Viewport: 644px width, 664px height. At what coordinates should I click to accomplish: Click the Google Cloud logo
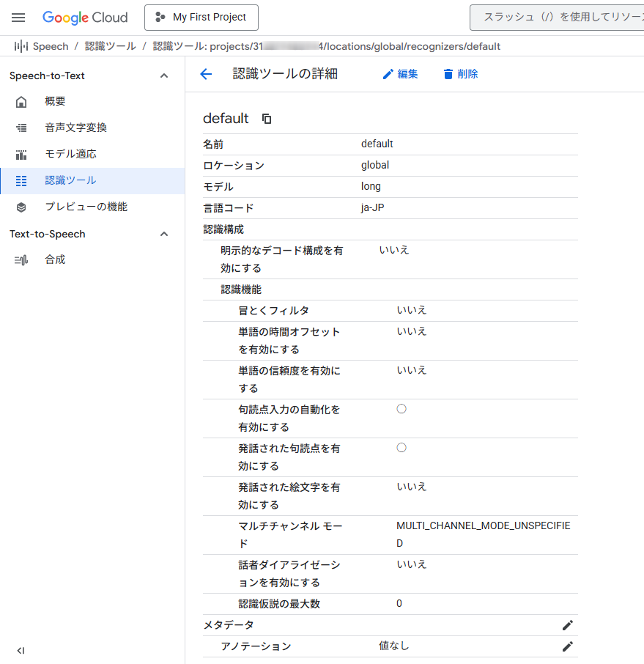(85, 18)
